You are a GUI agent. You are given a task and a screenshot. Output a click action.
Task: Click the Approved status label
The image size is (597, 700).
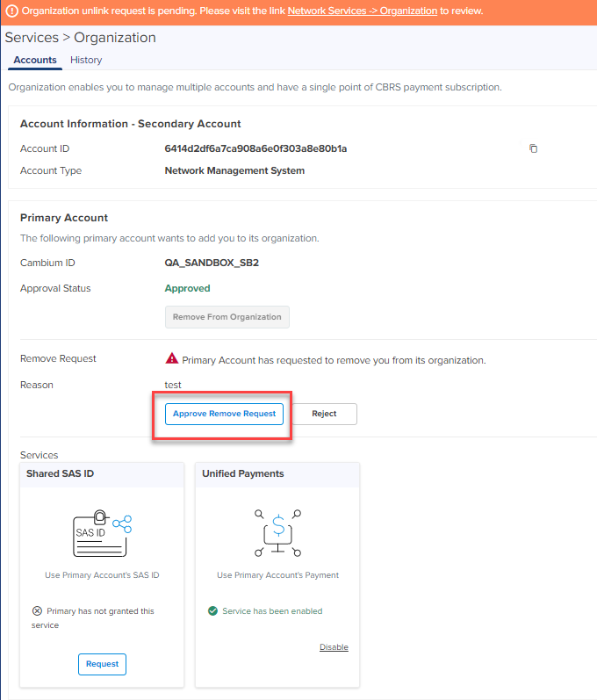(x=187, y=288)
